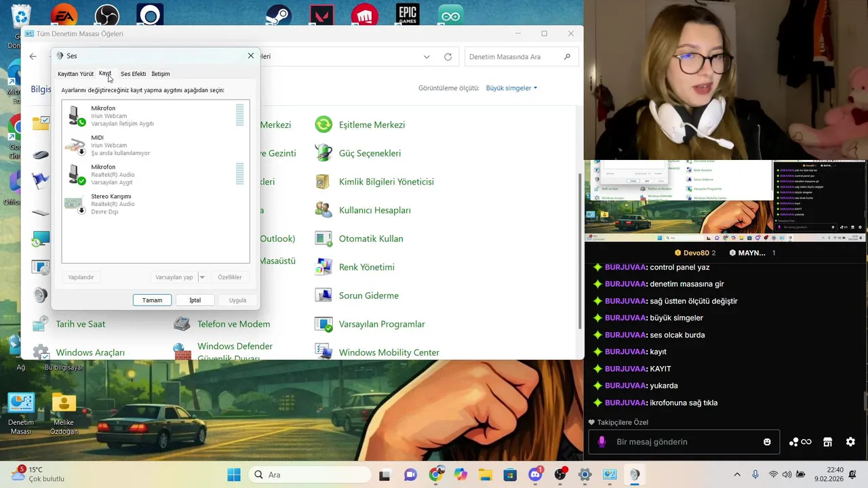868x488 pixels.
Task: Open the emoji picker in chat
Action: [x=767, y=442]
